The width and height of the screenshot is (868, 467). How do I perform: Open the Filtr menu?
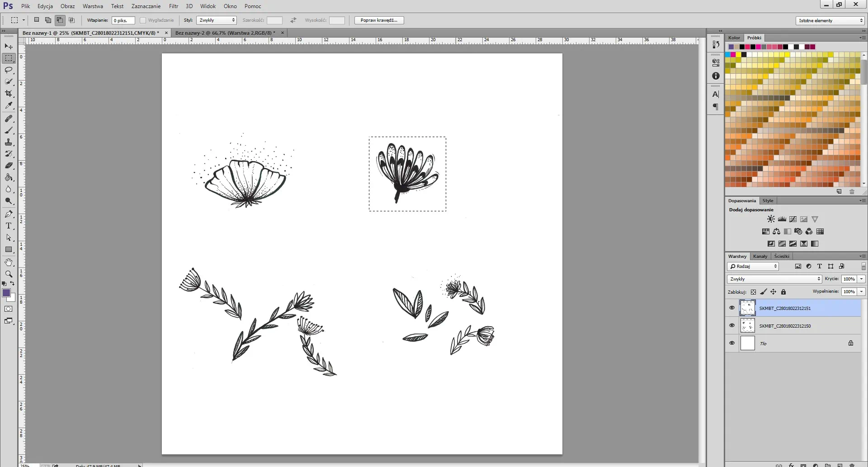(x=174, y=6)
